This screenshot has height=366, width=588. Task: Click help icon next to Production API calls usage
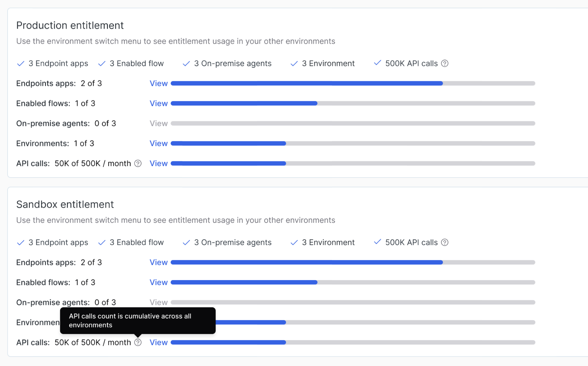[x=138, y=163]
